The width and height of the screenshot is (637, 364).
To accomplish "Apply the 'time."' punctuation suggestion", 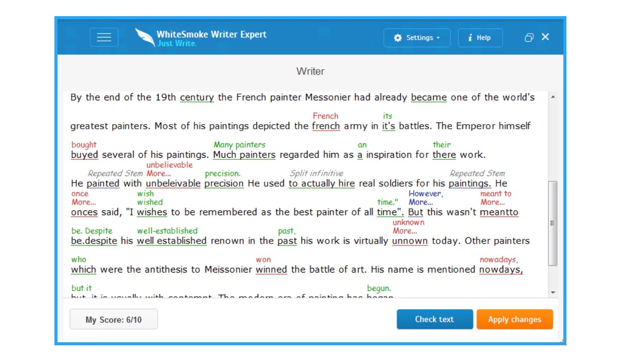I will click(x=387, y=202).
